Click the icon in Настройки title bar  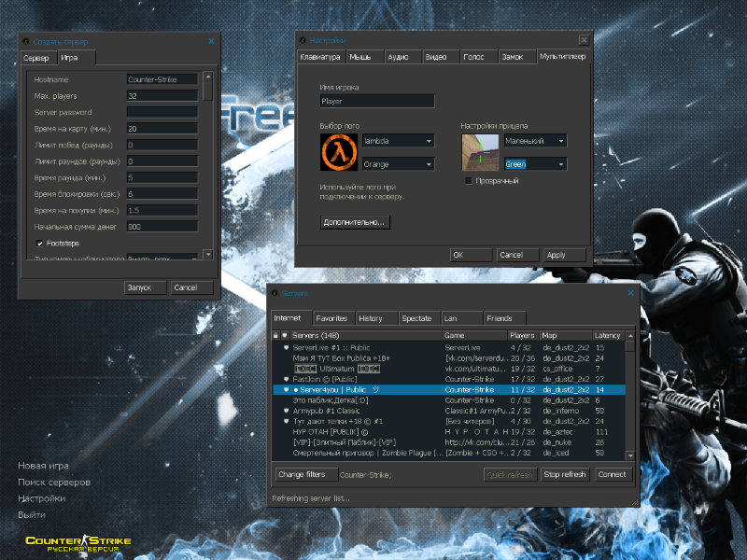pyautogui.click(x=302, y=40)
